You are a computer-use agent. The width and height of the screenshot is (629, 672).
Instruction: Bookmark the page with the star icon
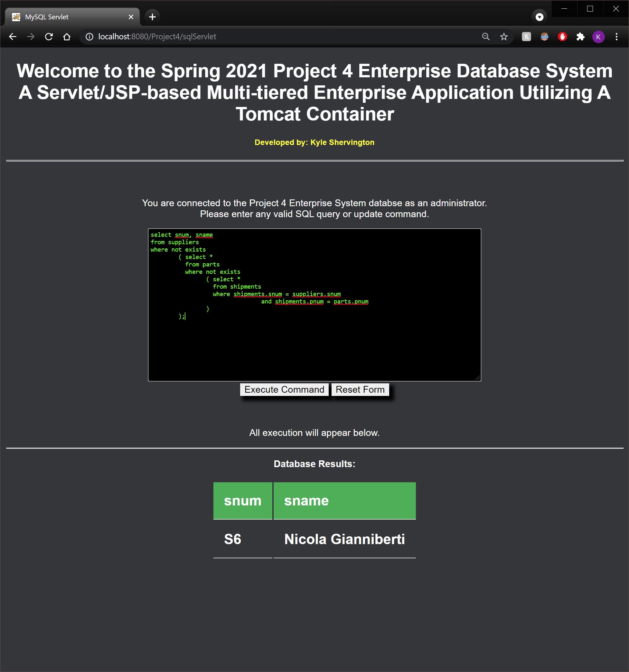click(504, 36)
